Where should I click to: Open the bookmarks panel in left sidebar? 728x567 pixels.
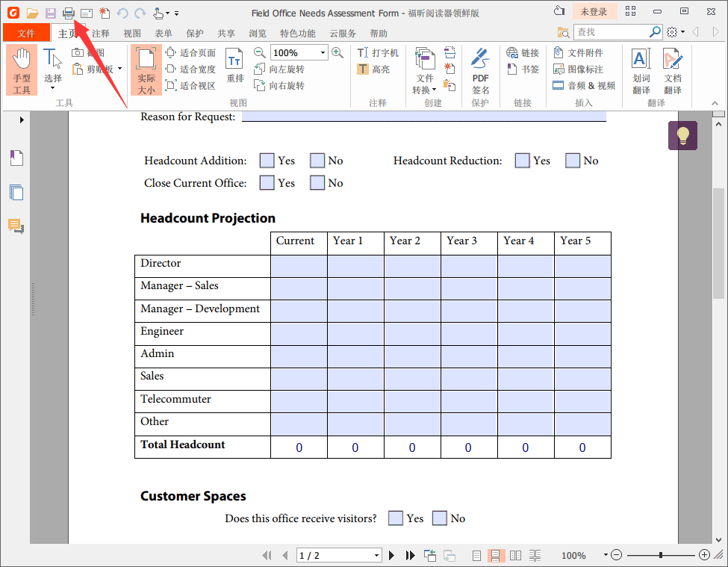click(16, 158)
